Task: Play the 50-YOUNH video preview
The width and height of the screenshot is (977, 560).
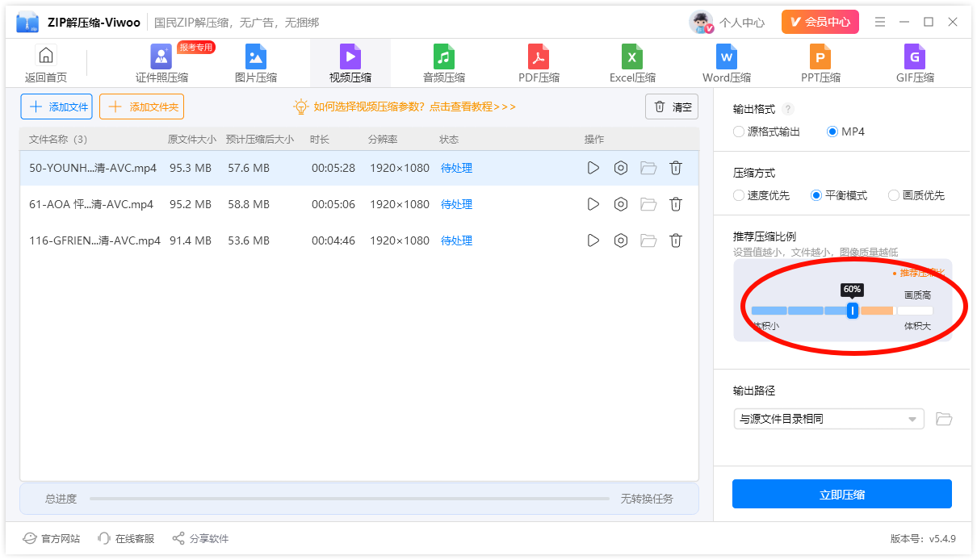Action: tap(593, 168)
